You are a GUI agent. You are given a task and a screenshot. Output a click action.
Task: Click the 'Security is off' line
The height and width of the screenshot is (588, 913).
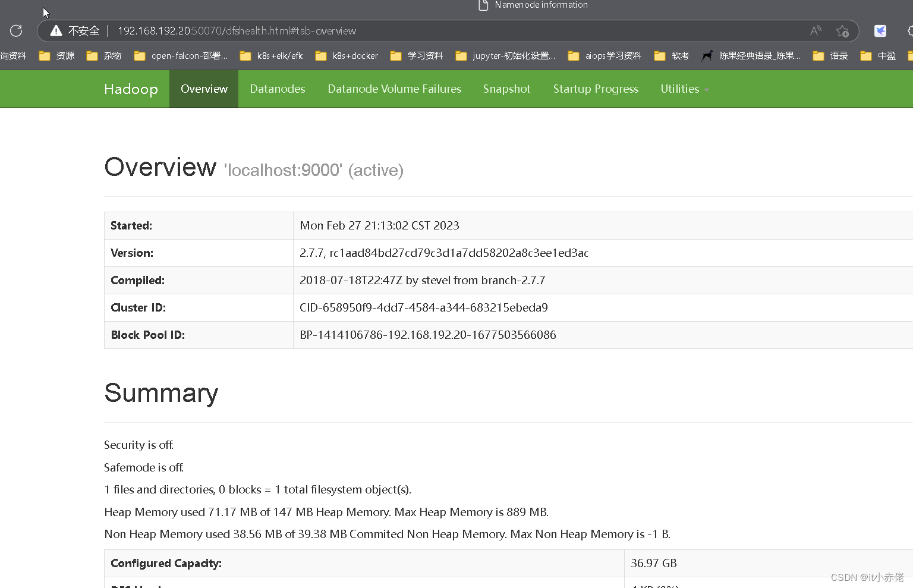(x=138, y=445)
